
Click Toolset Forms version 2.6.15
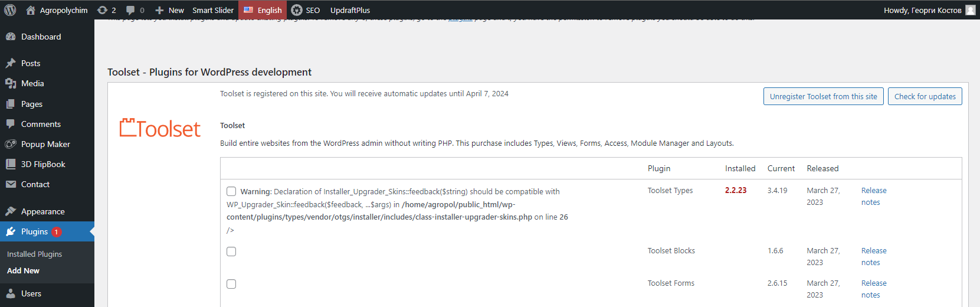click(777, 283)
